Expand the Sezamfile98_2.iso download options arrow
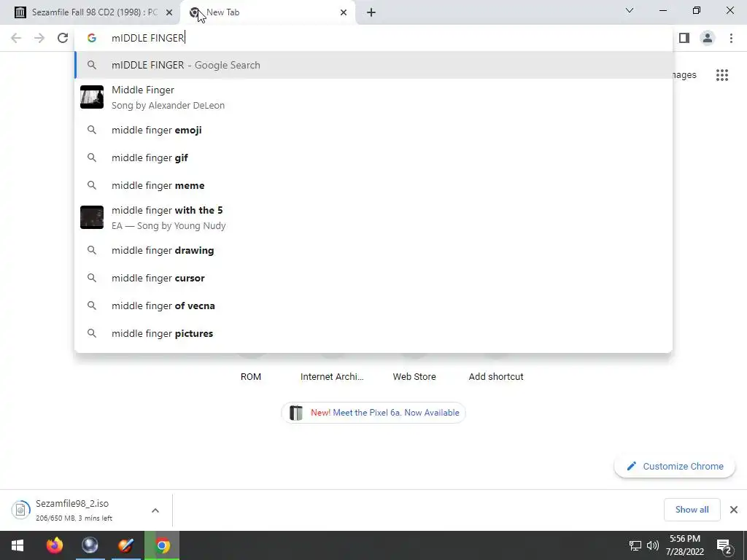Viewport: 747px width, 560px height. (155, 510)
